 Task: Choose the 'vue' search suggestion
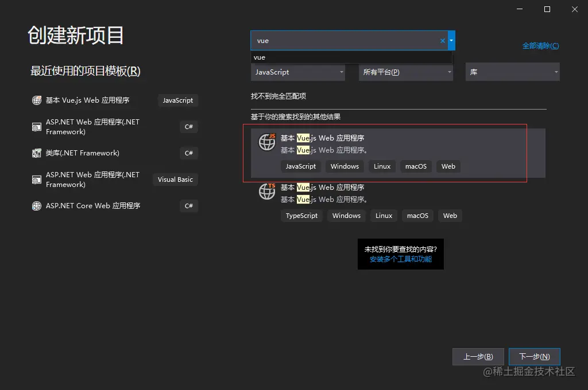coord(351,57)
